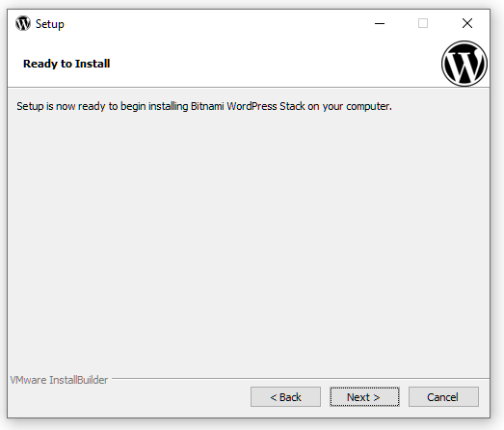Click the word 'Install' in the heading
504x430 pixels.
[93, 64]
